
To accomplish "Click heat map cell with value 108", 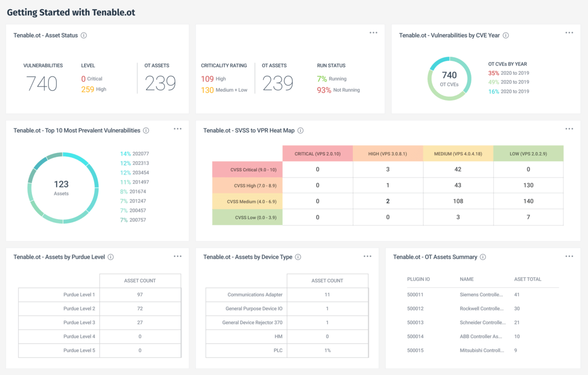I will click(x=458, y=201).
